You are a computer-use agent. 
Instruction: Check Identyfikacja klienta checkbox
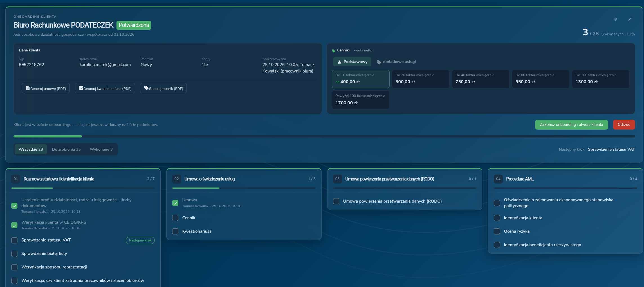click(x=497, y=218)
